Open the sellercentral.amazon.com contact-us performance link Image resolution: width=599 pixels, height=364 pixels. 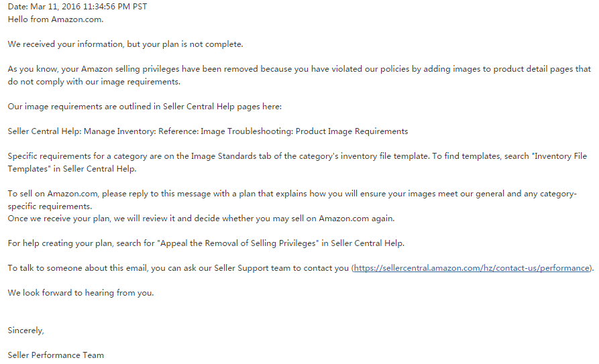point(472,268)
